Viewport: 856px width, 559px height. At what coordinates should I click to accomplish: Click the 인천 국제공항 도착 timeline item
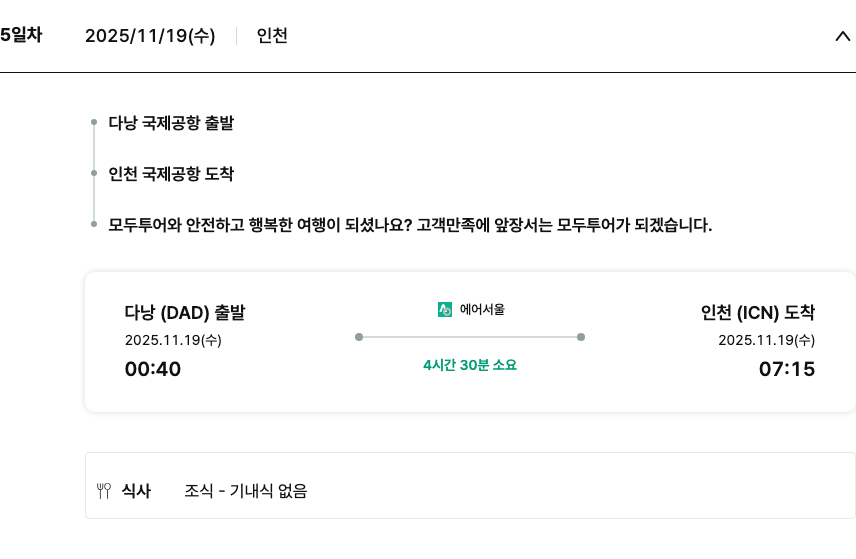point(171,174)
